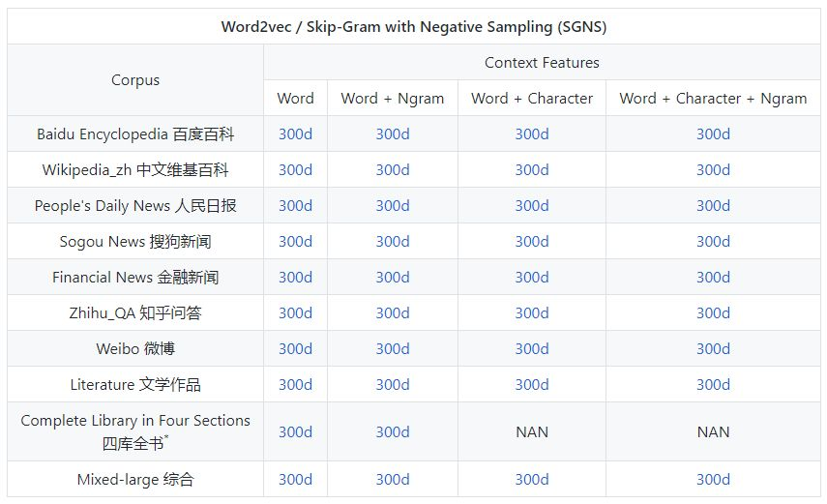Select the 'Wikipedia_zh 中文维基百科' corpus cell
827x504 pixels.
135,170
